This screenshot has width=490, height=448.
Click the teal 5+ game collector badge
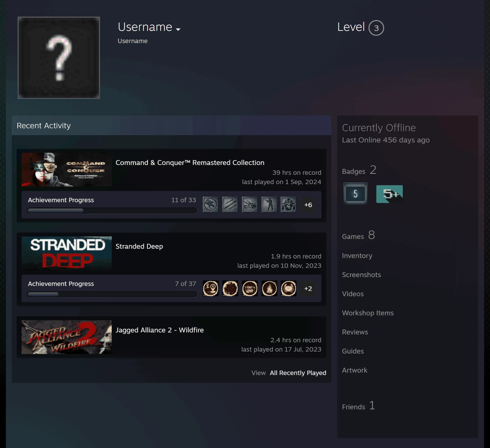pos(389,194)
